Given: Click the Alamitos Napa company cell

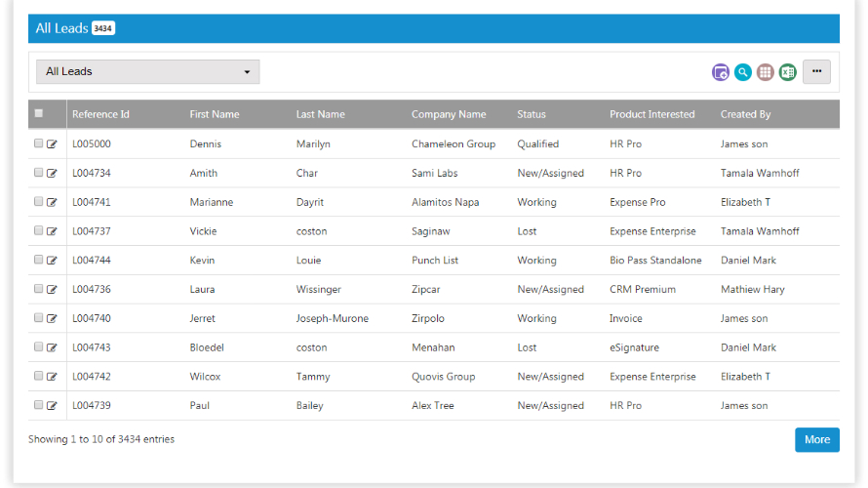Looking at the screenshot, I should [445, 202].
